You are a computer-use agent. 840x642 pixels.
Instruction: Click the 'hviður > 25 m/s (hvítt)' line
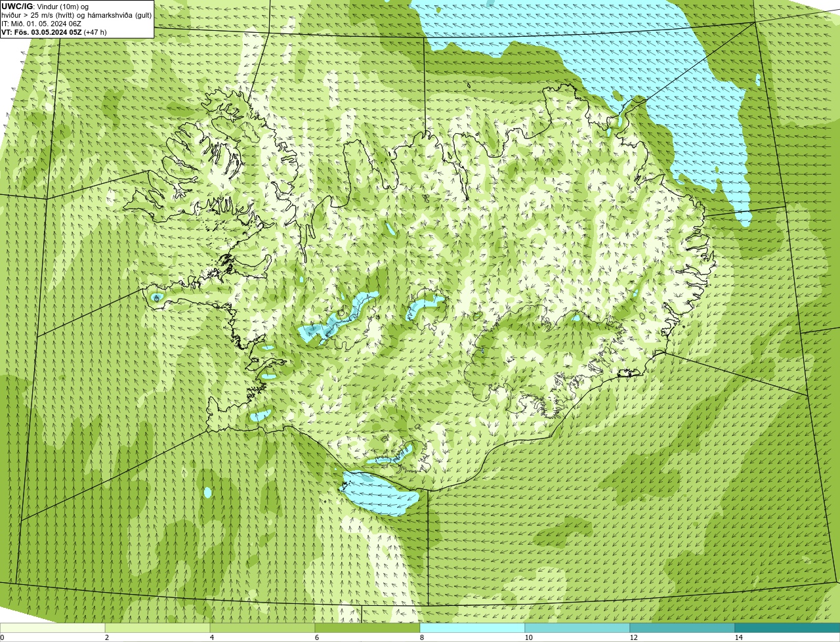tap(76, 14)
